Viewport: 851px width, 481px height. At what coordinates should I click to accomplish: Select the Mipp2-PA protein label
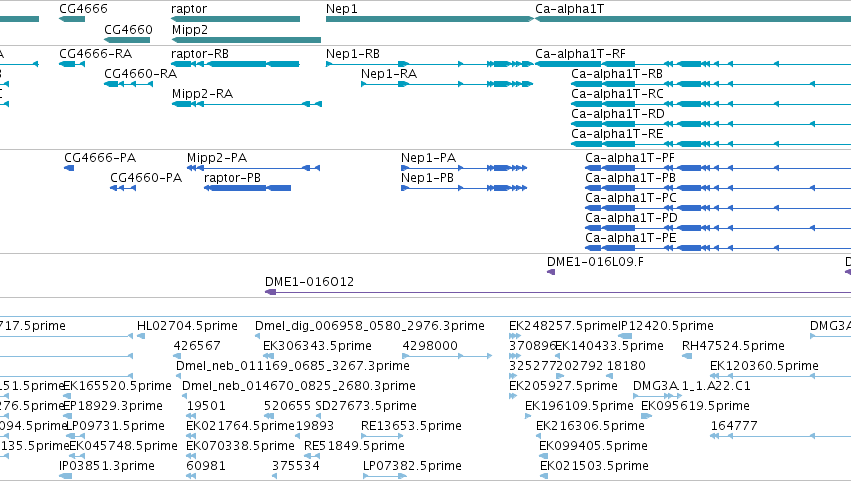217,157
